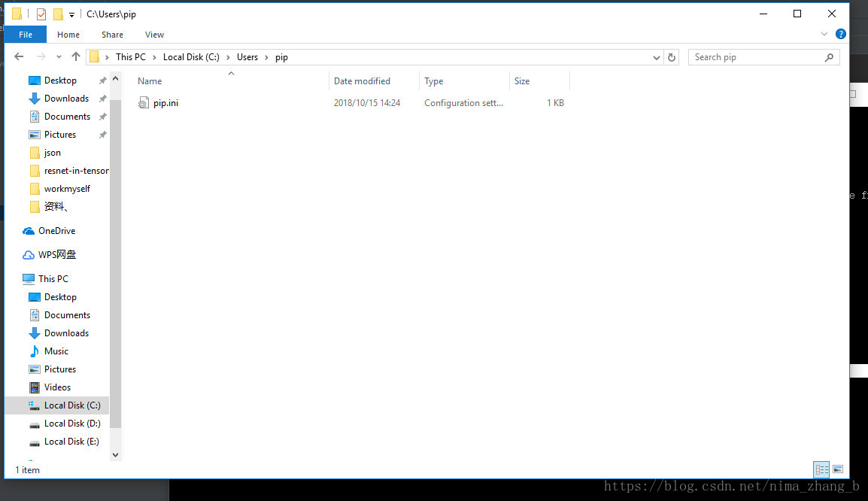Click the New folder quick access icon
Image resolution: width=868 pixels, height=501 pixels.
[58, 14]
